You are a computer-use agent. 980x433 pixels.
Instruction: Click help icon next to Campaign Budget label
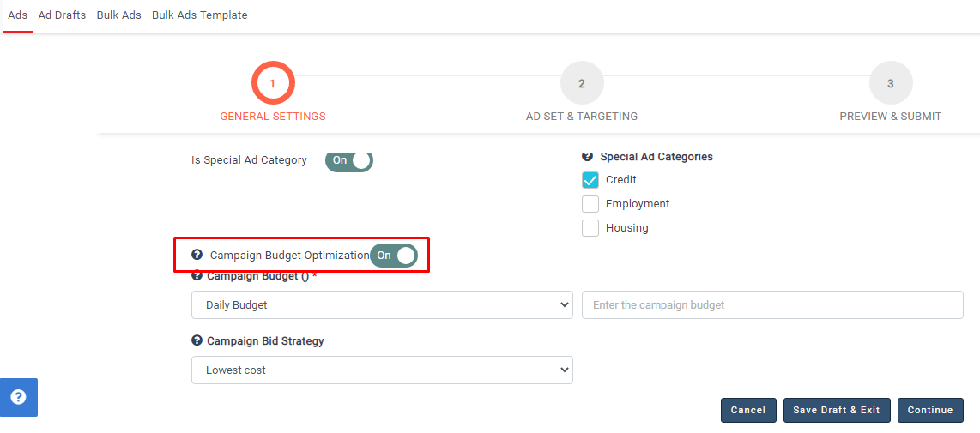pyautogui.click(x=197, y=276)
